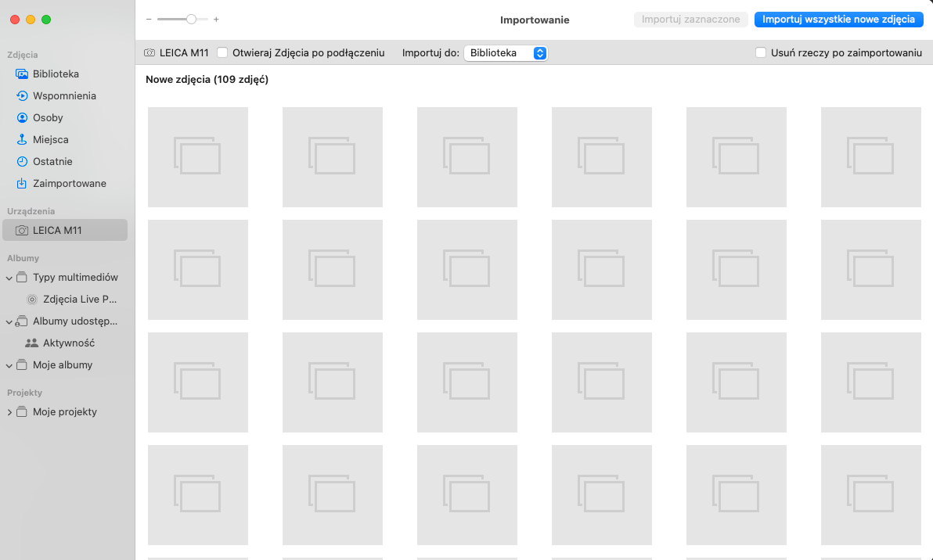Click the Biblioteka photo library icon
The width and height of the screenshot is (933, 560).
click(22, 74)
